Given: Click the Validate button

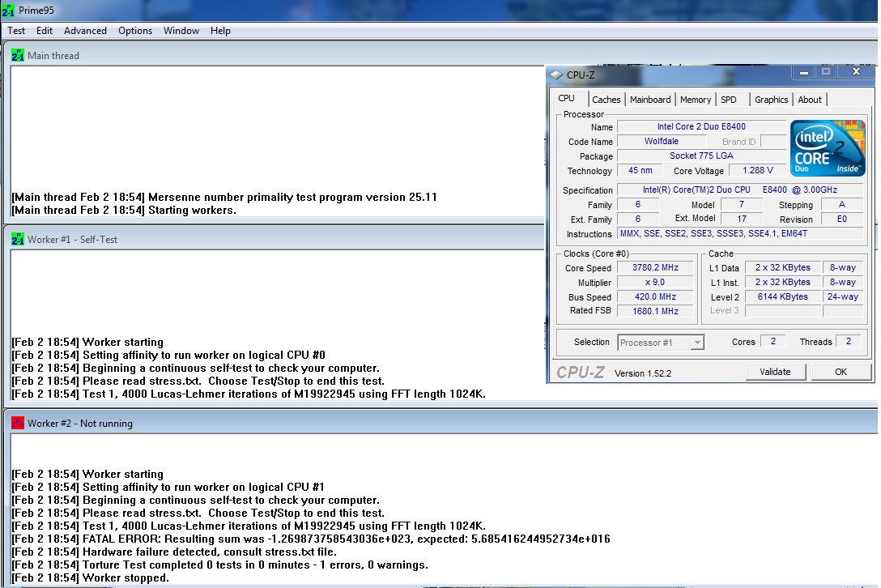Looking at the screenshot, I should [775, 372].
